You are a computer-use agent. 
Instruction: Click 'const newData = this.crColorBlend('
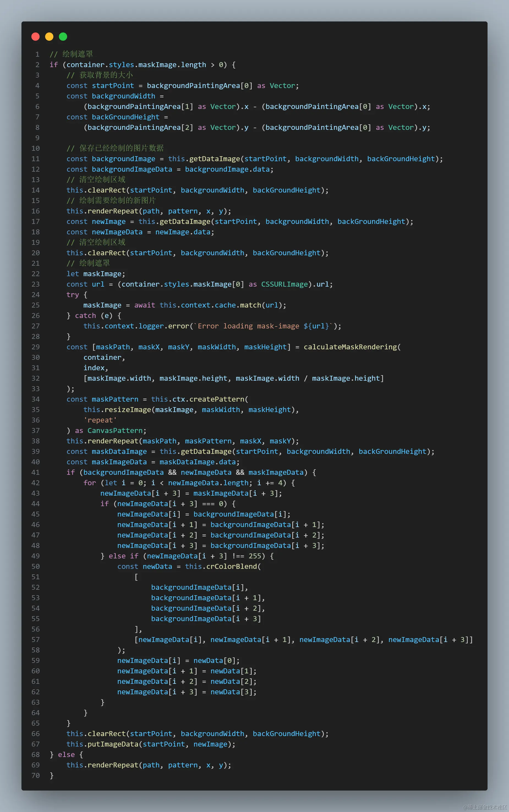click(x=189, y=566)
